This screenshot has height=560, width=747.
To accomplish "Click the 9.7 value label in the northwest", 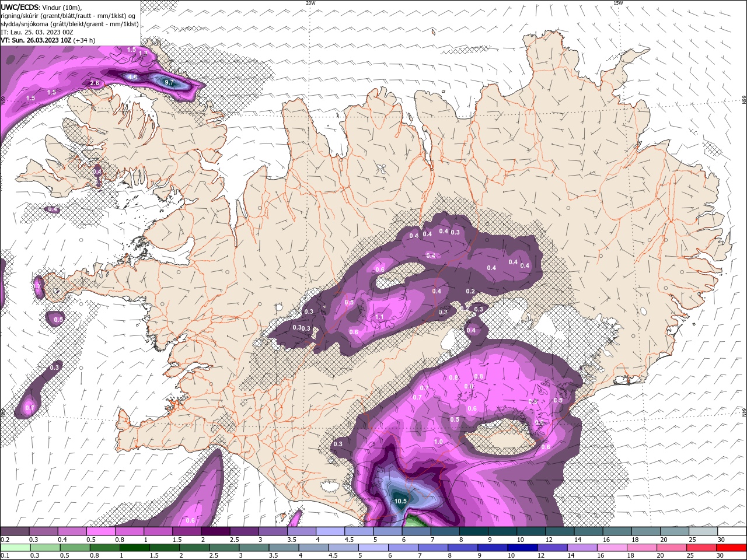I will (x=169, y=83).
